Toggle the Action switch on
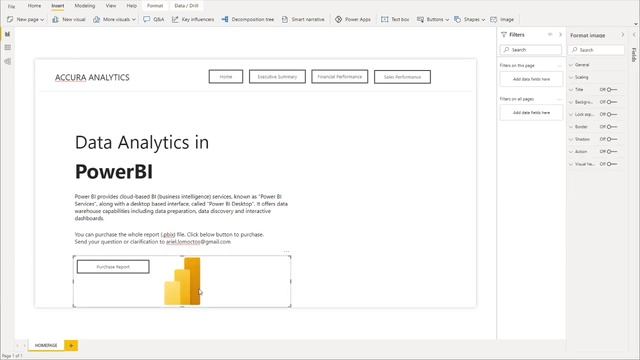The height and width of the screenshot is (360, 640). (x=611, y=151)
